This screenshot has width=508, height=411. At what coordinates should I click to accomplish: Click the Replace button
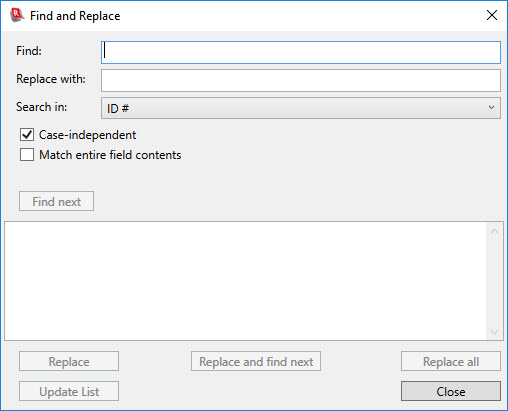point(69,361)
